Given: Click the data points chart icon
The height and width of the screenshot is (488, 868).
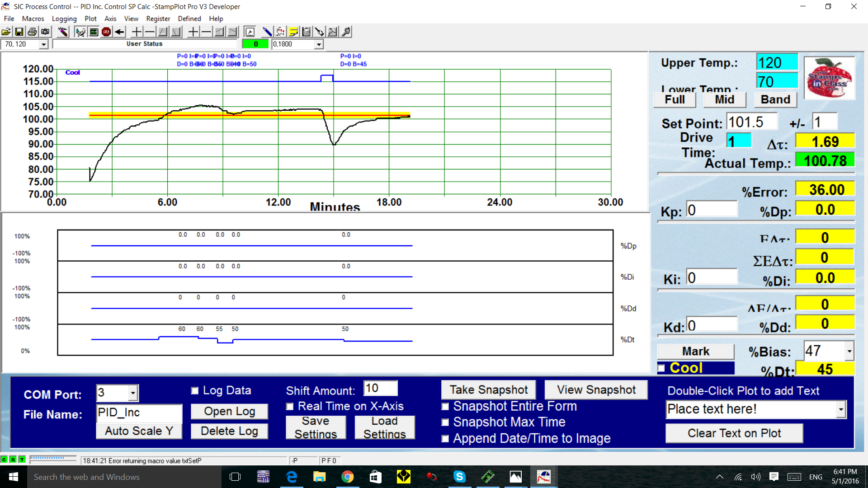Looking at the screenshot, I should 280,32.
